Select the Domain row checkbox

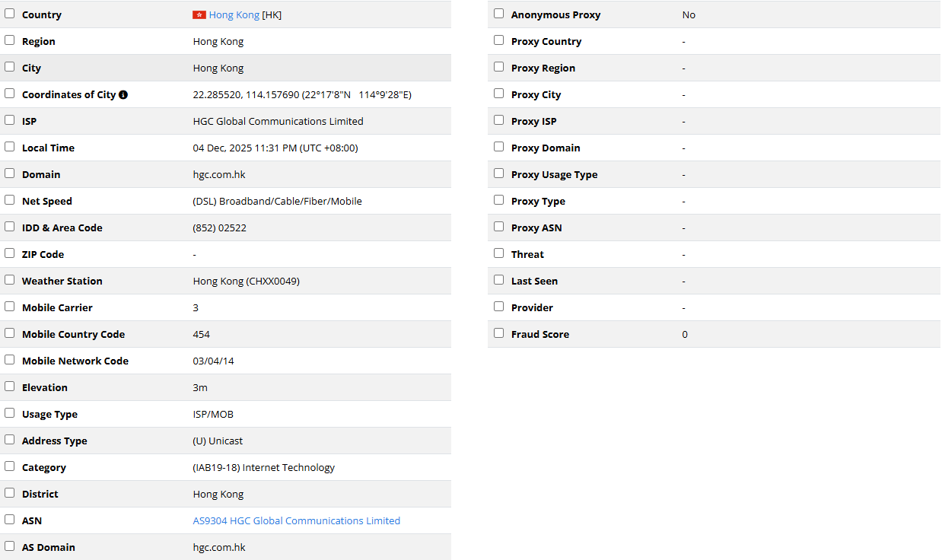click(10, 173)
